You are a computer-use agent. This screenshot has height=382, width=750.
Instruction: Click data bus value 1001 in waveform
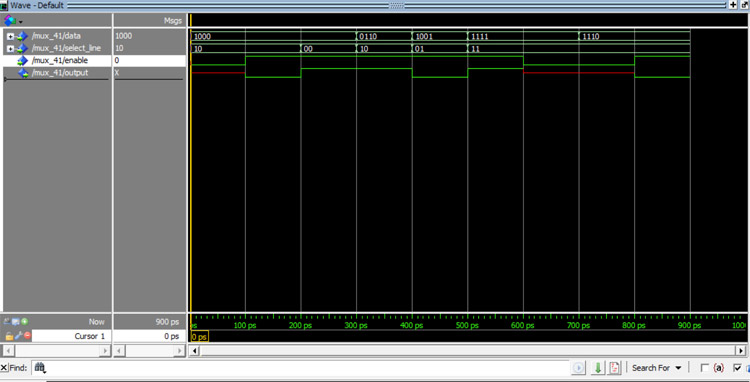[x=424, y=36]
